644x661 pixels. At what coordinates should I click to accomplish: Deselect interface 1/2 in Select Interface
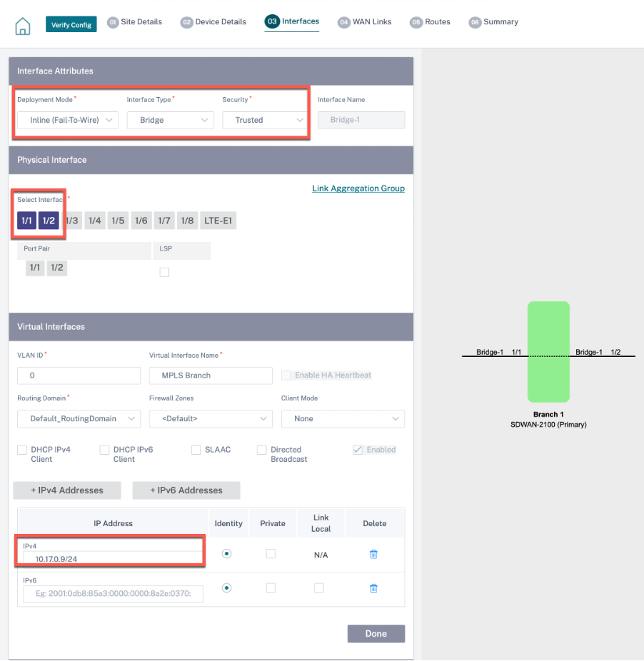[x=49, y=221]
